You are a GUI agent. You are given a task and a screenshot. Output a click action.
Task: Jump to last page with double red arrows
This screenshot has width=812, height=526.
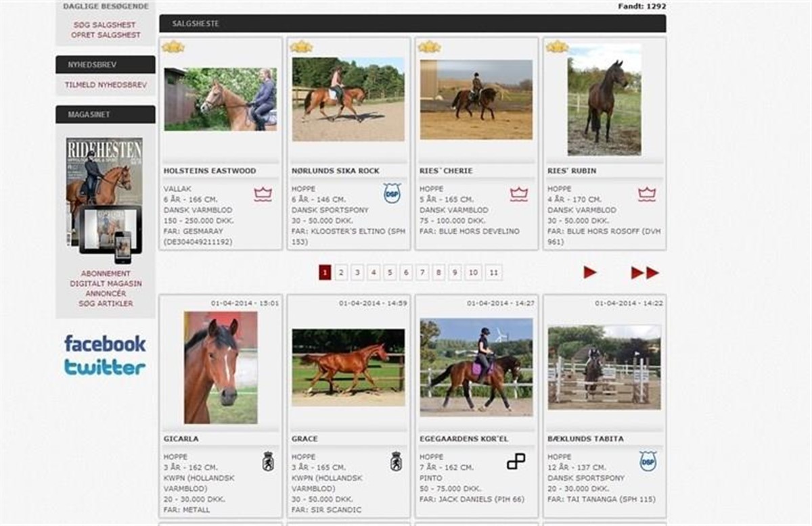(x=645, y=272)
